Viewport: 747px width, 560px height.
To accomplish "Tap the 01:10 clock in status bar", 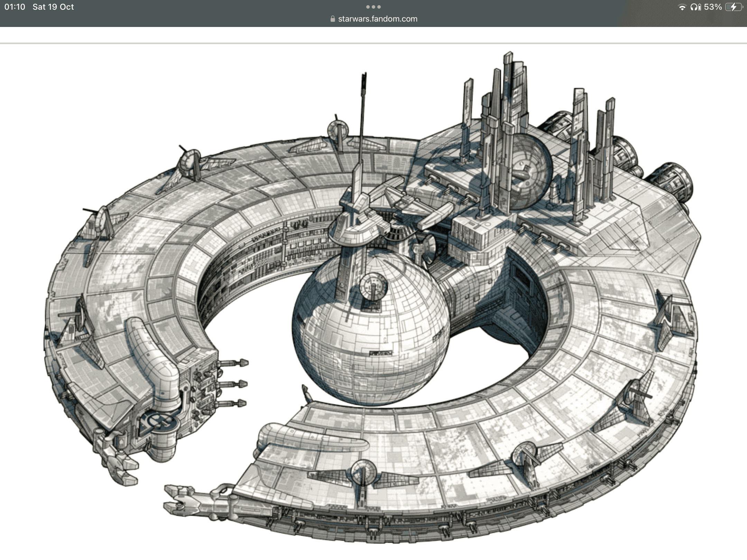I will [15, 7].
